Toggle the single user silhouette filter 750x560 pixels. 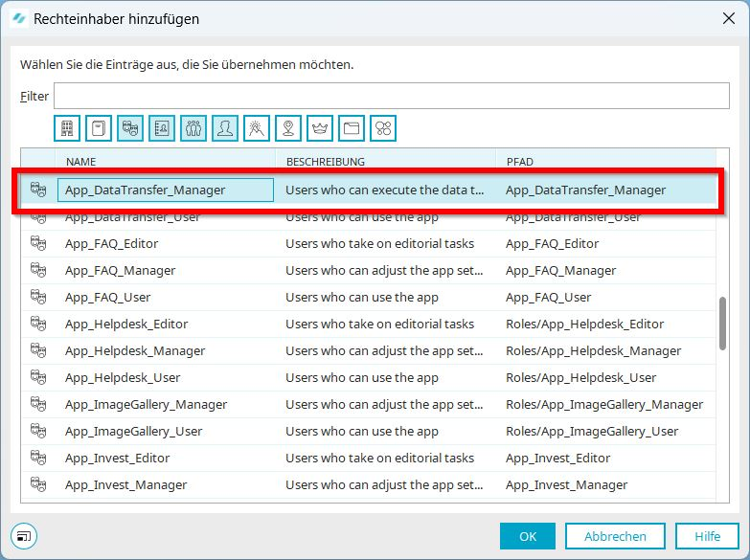[x=225, y=128]
